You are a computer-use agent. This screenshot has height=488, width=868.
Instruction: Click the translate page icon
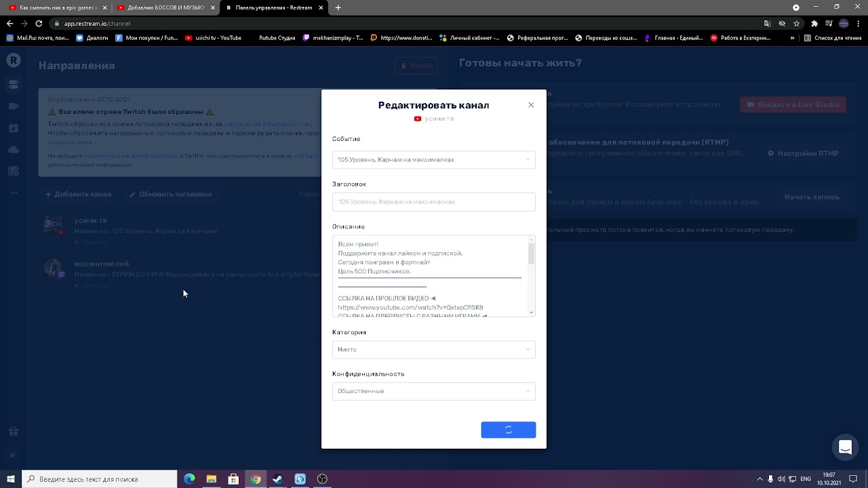(x=768, y=23)
